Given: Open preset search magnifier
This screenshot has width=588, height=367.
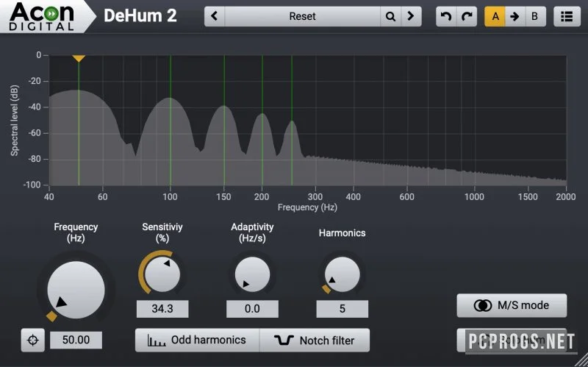Looking at the screenshot, I should (x=390, y=16).
